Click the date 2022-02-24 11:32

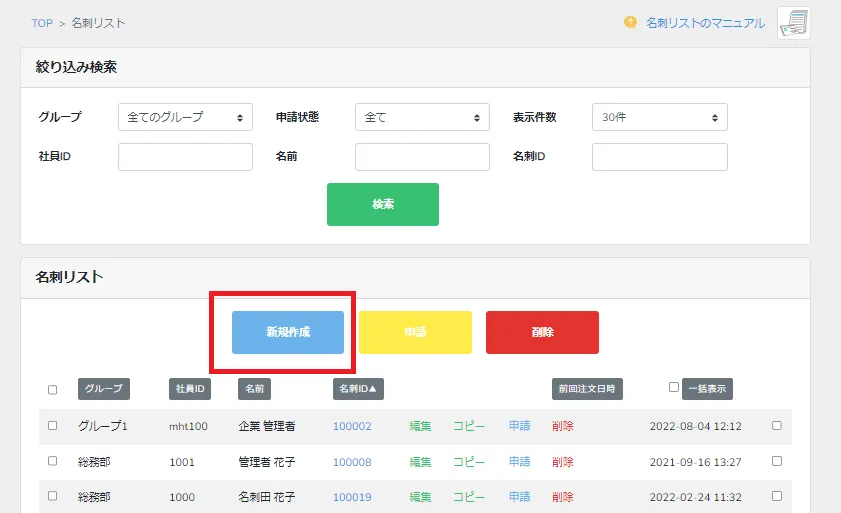[696, 497]
